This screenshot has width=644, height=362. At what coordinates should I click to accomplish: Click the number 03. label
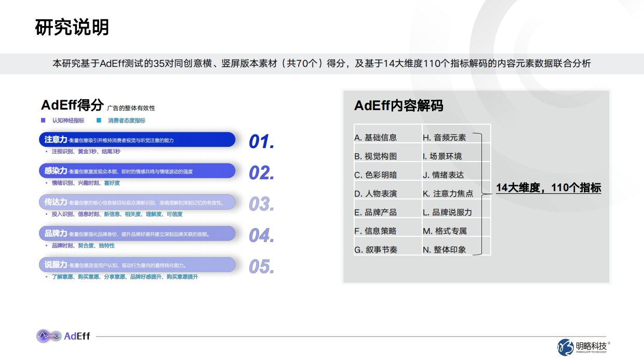[x=262, y=204]
